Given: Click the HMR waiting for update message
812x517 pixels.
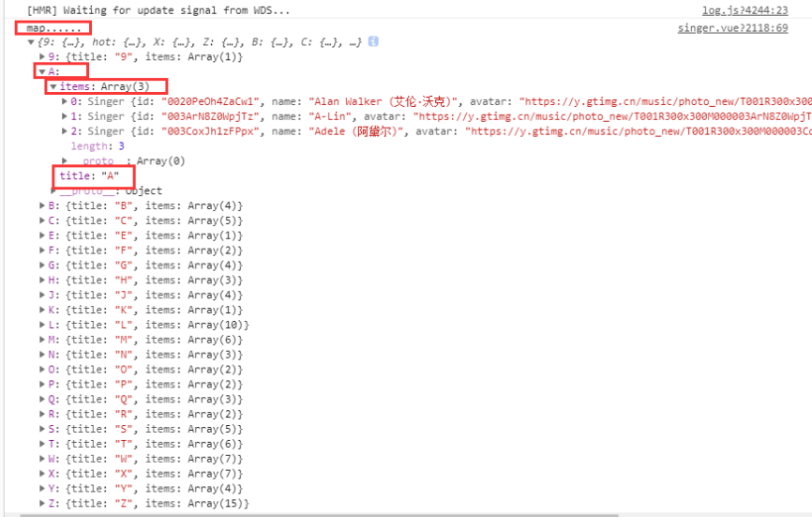Looking at the screenshot, I should 158,10.
